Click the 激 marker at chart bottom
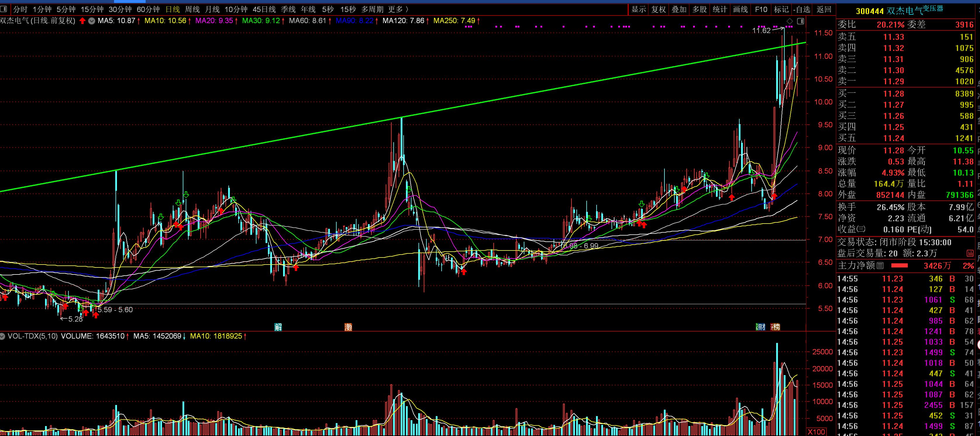The height and width of the screenshot is (436, 980). pos(348,327)
